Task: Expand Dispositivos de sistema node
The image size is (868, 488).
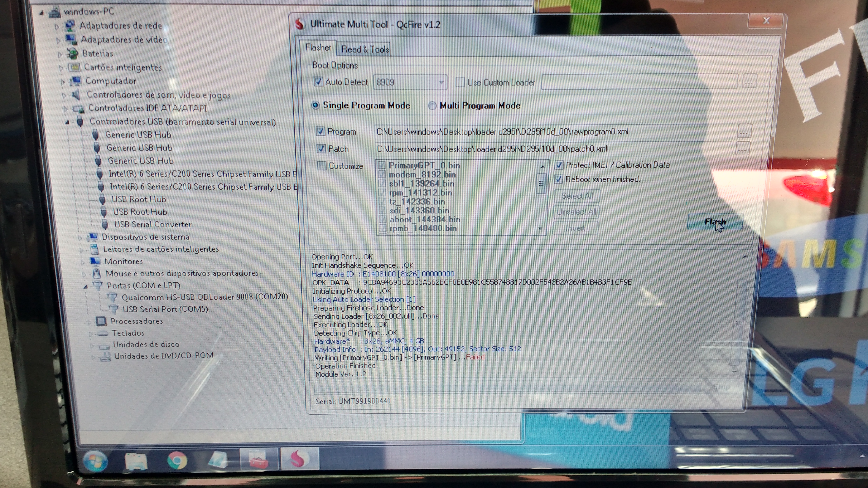Action: tap(80, 238)
